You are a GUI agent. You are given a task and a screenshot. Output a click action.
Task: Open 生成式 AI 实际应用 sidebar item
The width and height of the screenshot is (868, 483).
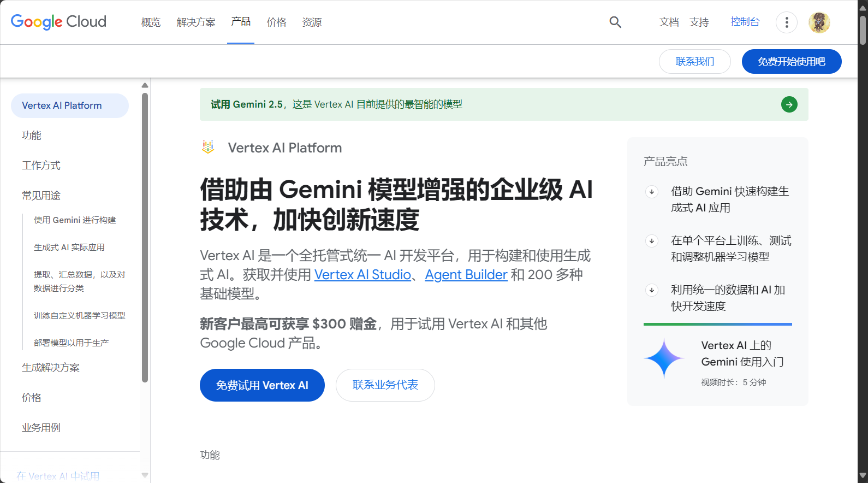pos(69,248)
